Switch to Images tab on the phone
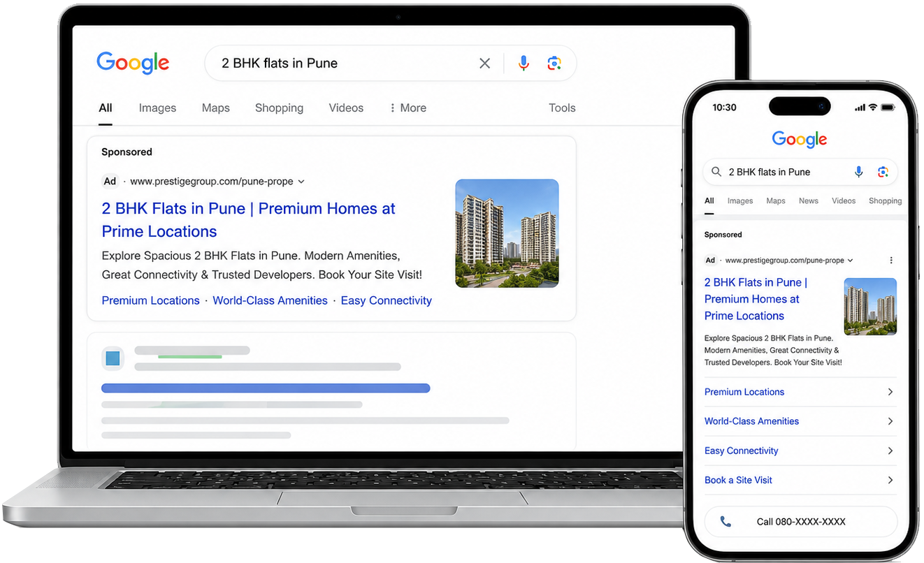The width and height of the screenshot is (924, 563). (x=740, y=201)
